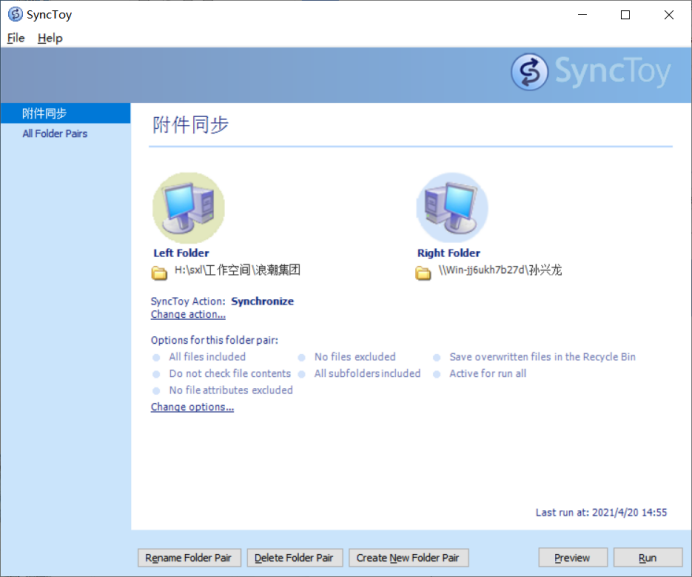Open the Help menu
Screen dimensions: 692x577
(50, 38)
